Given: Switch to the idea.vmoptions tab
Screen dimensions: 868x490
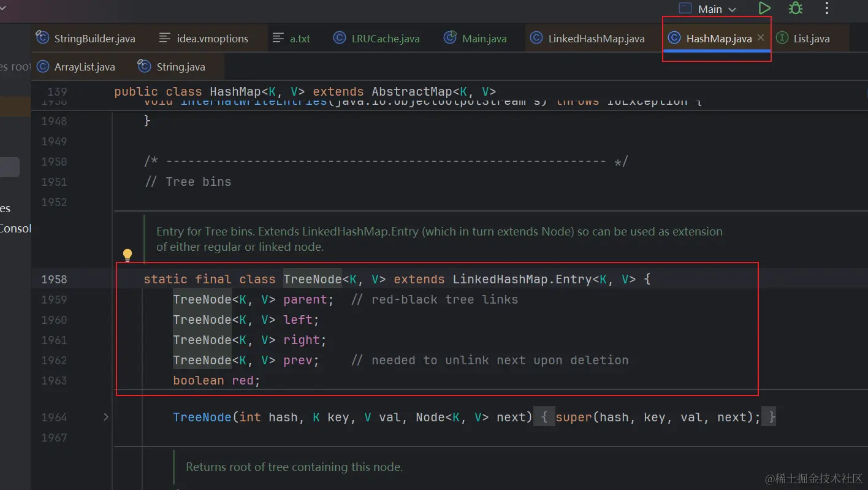Looking at the screenshot, I should (x=204, y=38).
